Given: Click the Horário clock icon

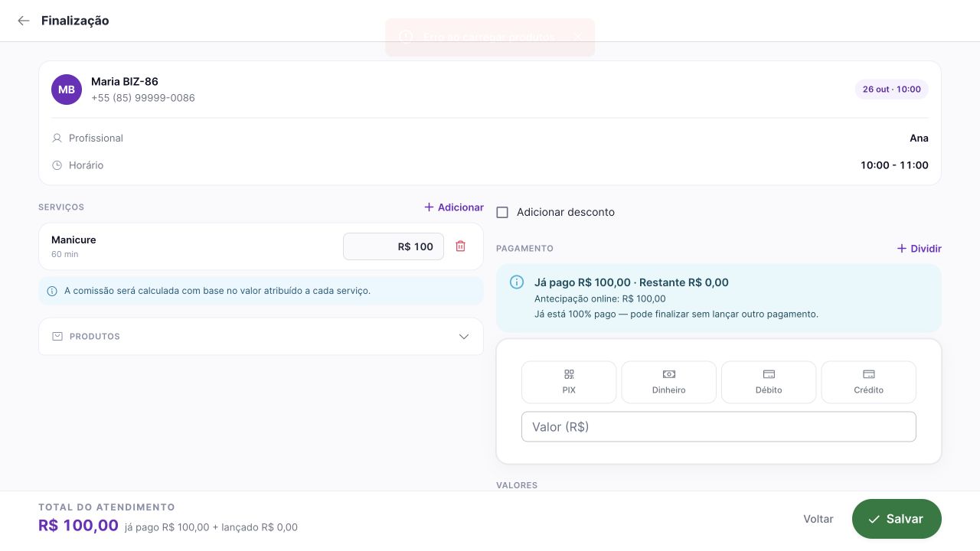Looking at the screenshot, I should 57,165.
